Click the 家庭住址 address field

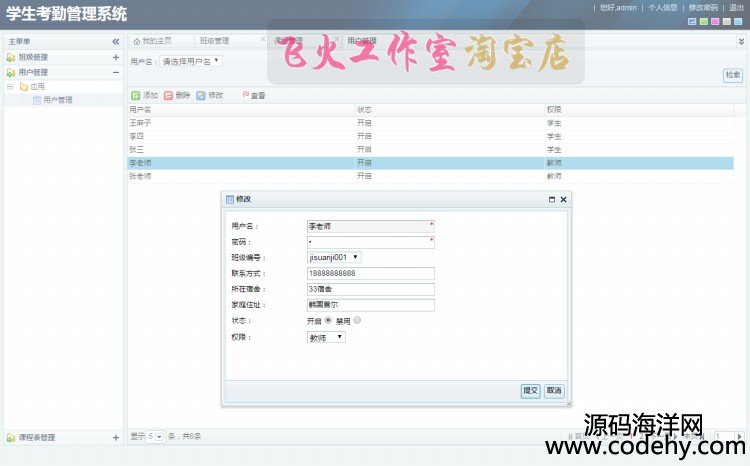[x=371, y=305]
